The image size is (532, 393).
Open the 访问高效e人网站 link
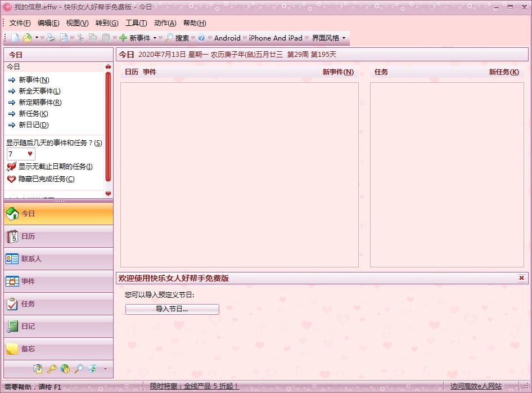(x=476, y=387)
